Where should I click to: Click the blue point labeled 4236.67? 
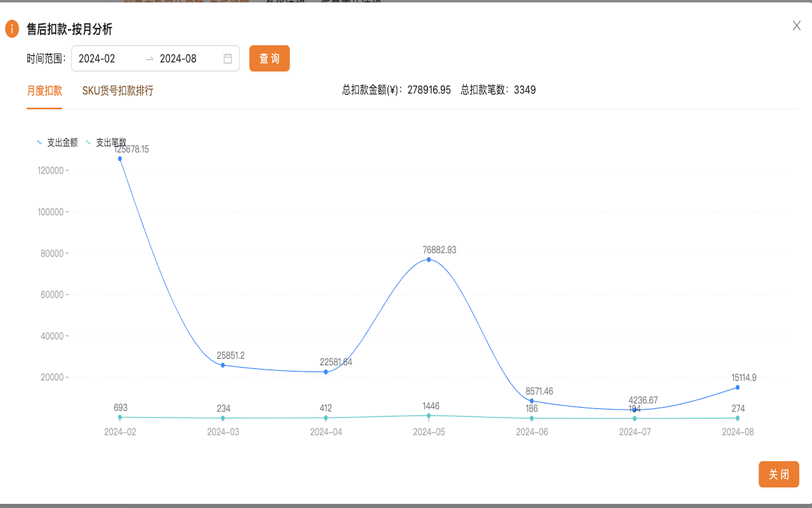[634, 410]
